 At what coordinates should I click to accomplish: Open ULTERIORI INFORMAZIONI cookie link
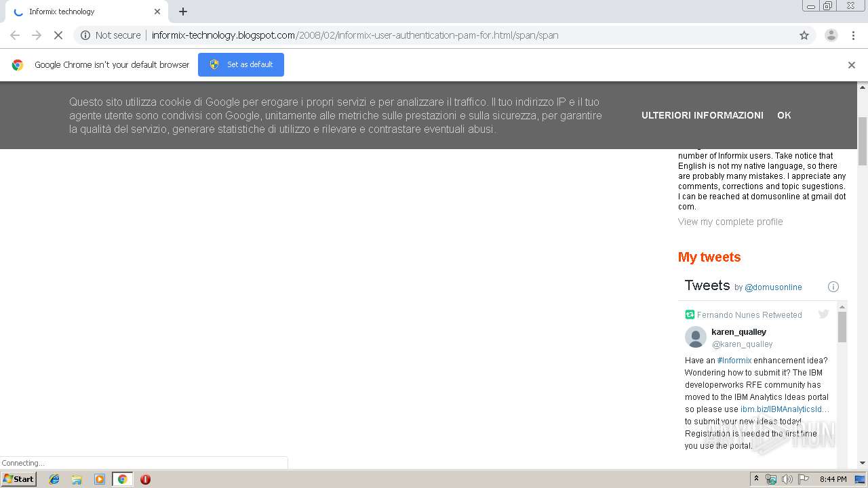[x=702, y=115]
